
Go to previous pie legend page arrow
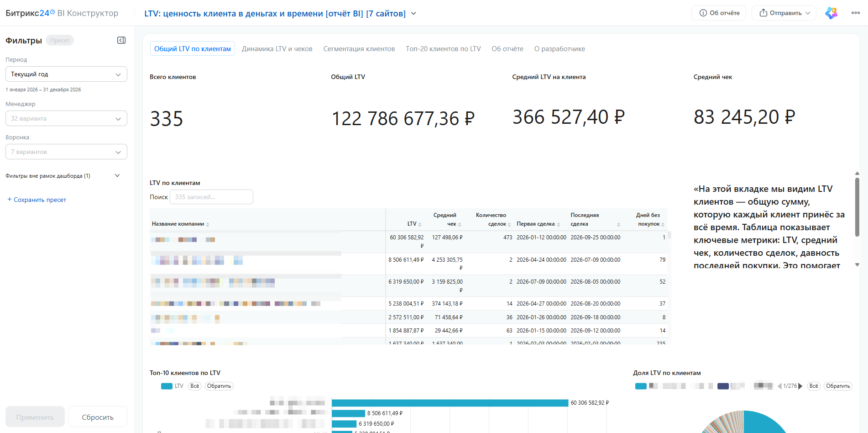[779, 386]
